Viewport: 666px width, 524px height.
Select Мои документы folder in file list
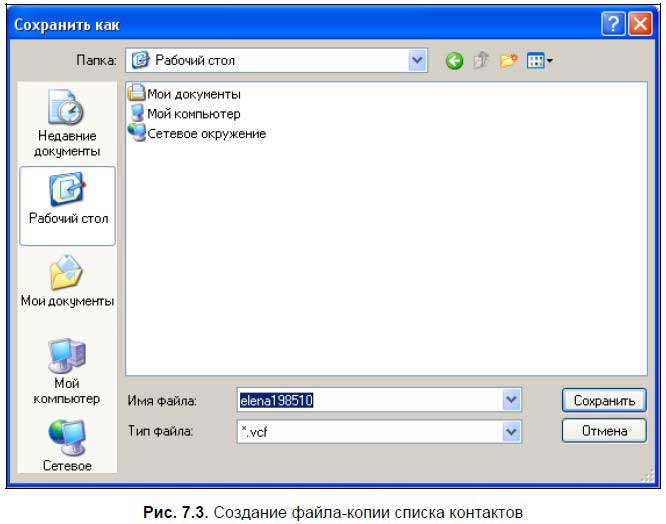pos(194,94)
